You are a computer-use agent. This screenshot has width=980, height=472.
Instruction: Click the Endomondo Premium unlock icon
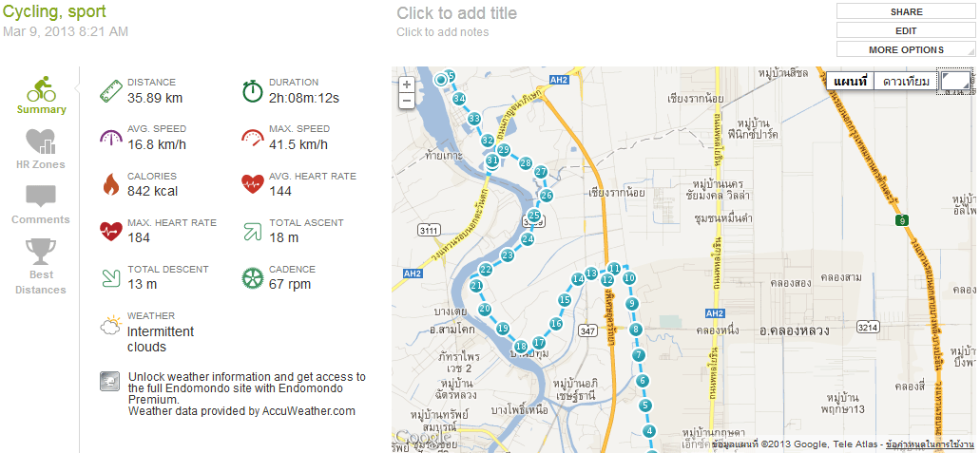109,382
